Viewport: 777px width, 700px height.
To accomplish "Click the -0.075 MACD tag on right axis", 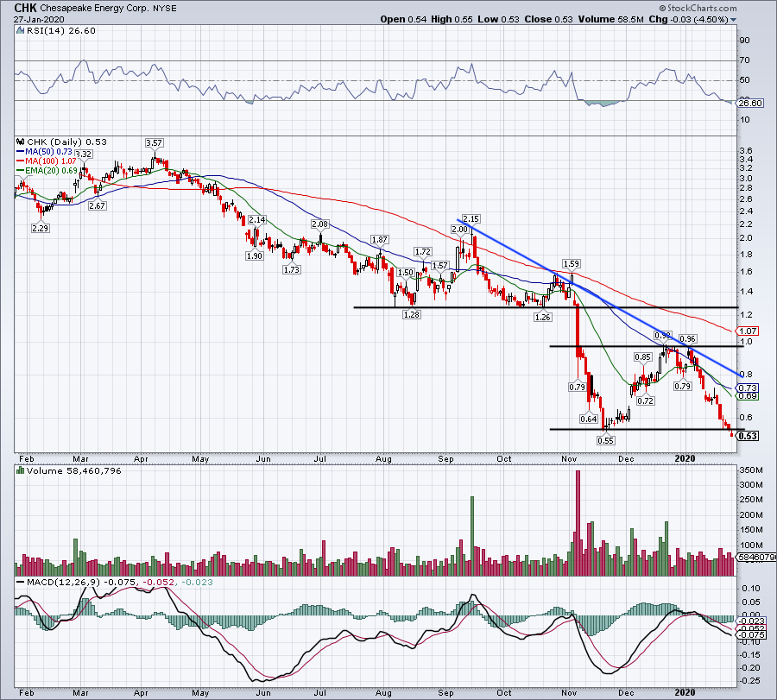I will click(x=752, y=634).
